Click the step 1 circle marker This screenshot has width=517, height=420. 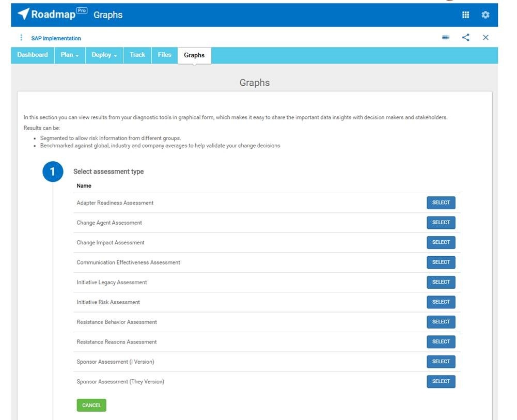coord(53,172)
